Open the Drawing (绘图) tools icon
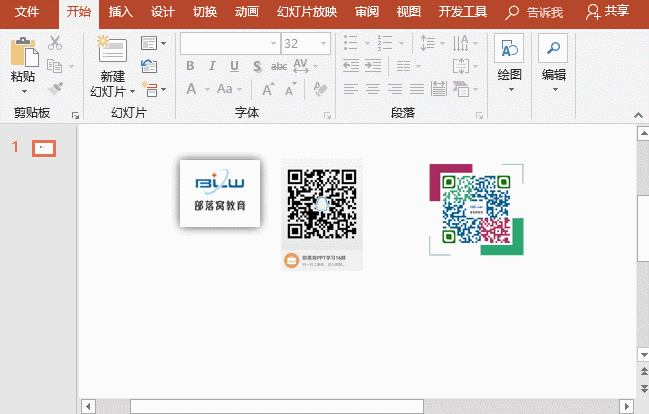649x414 pixels. (509, 49)
